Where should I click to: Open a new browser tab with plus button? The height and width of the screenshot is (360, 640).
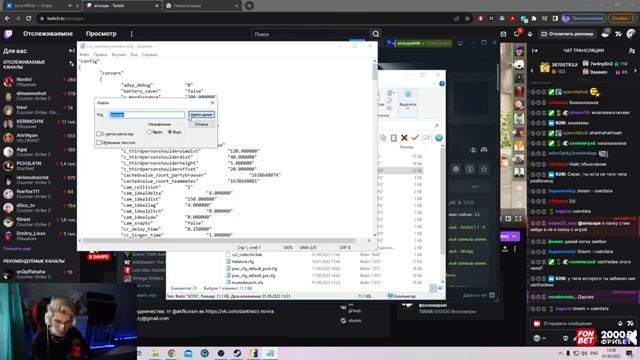tap(249, 6)
